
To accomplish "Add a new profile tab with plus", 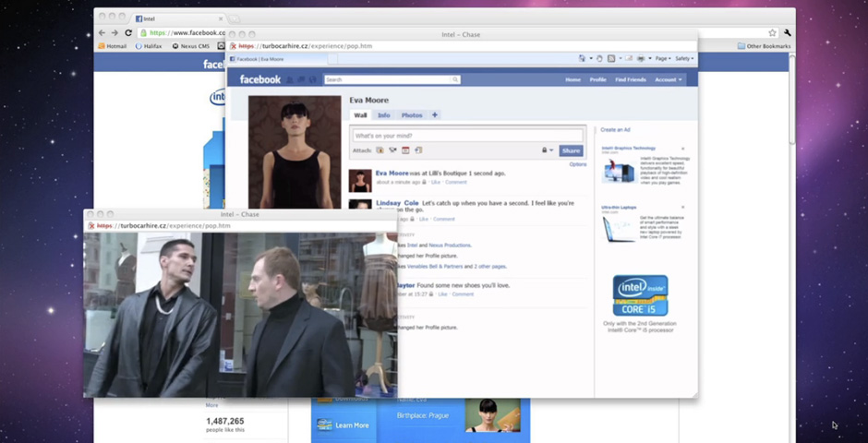I will pyautogui.click(x=435, y=115).
